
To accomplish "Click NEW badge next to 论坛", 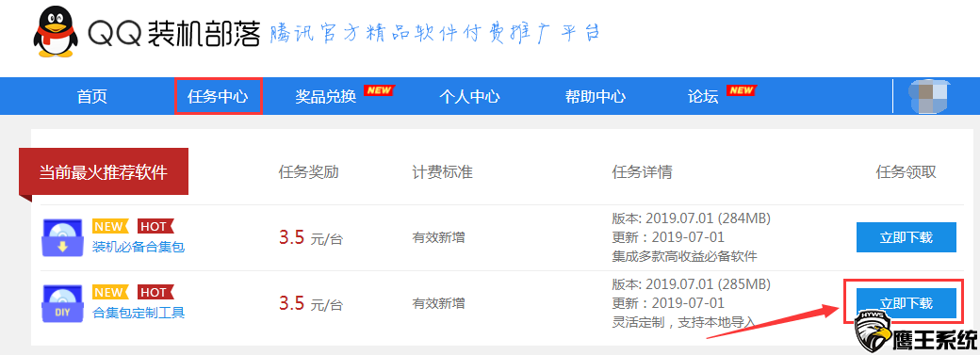I will point(742,90).
